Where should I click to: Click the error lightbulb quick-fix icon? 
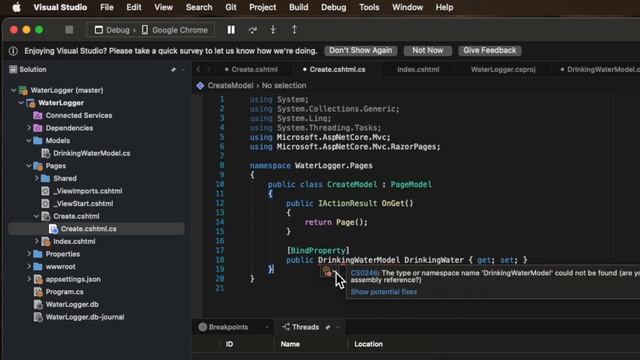327,271
